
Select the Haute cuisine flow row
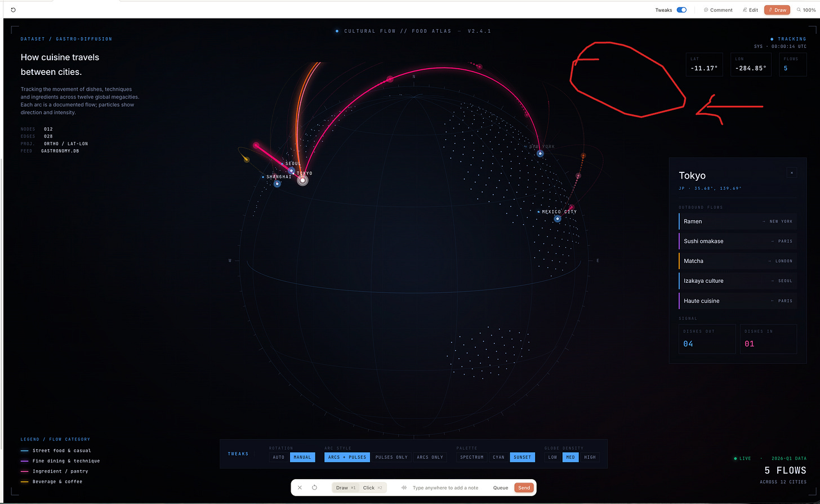738,301
